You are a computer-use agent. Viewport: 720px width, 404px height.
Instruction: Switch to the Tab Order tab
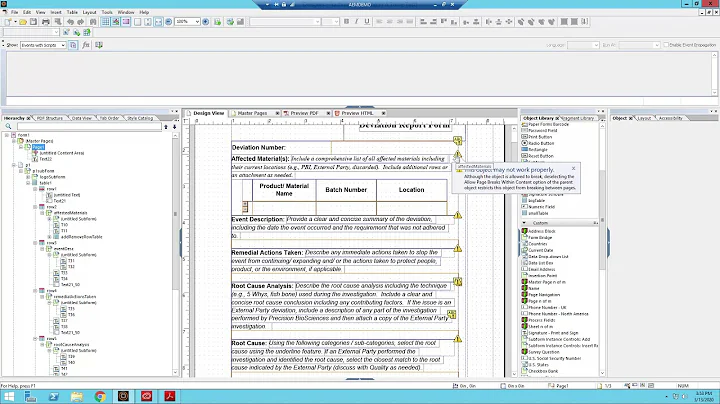(109, 118)
